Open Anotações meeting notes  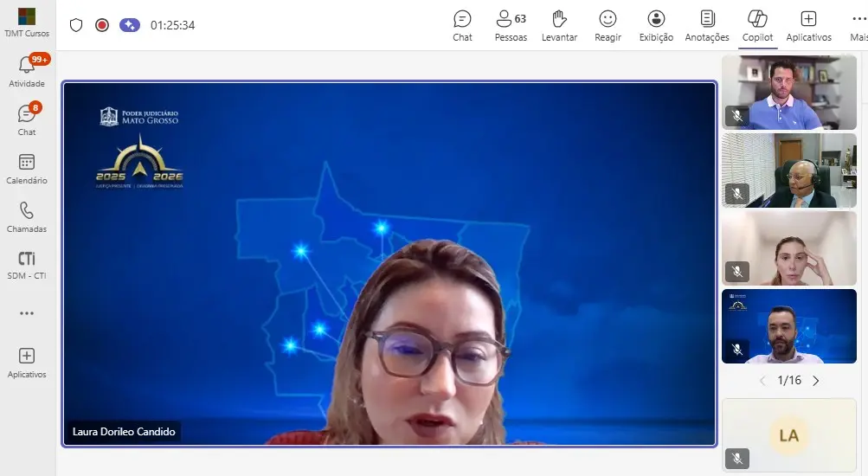pyautogui.click(x=707, y=25)
